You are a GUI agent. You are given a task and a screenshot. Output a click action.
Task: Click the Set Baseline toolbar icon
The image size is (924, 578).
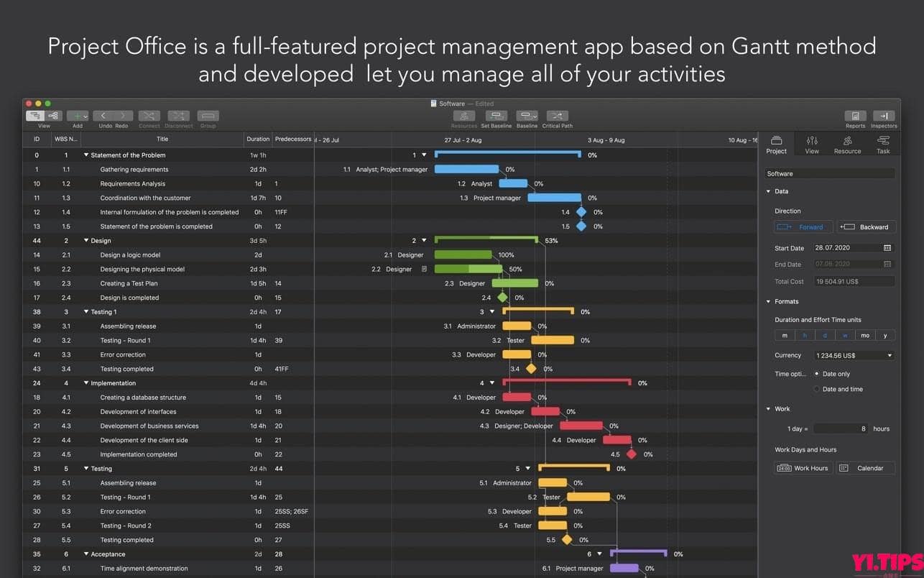click(x=496, y=116)
